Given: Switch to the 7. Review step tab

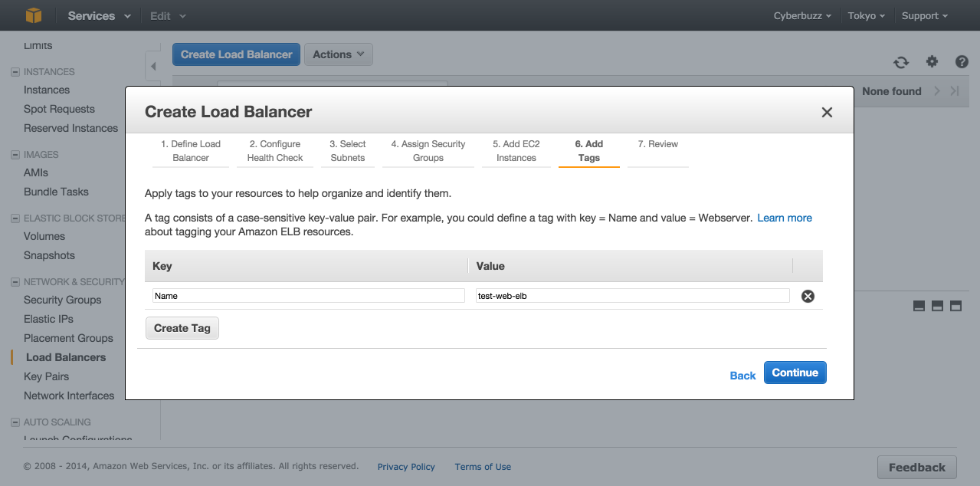Looking at the screenshot, I should 657,144.
